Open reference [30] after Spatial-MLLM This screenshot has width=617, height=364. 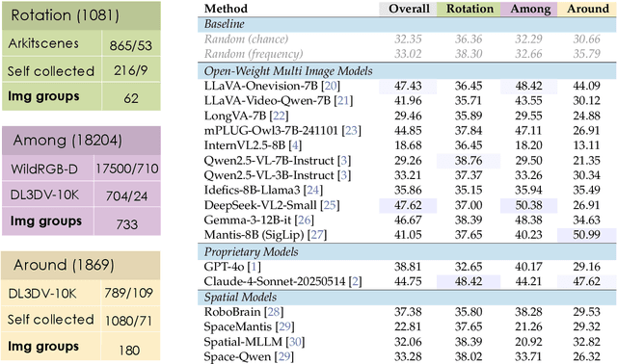pos(296,342)
